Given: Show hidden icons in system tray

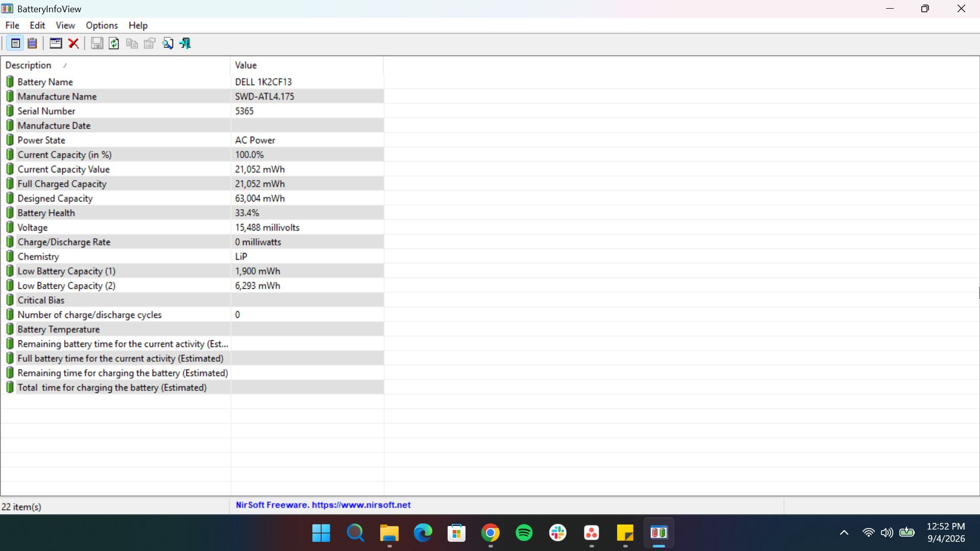Looking at the screenshot, I should tap(844, 533).
